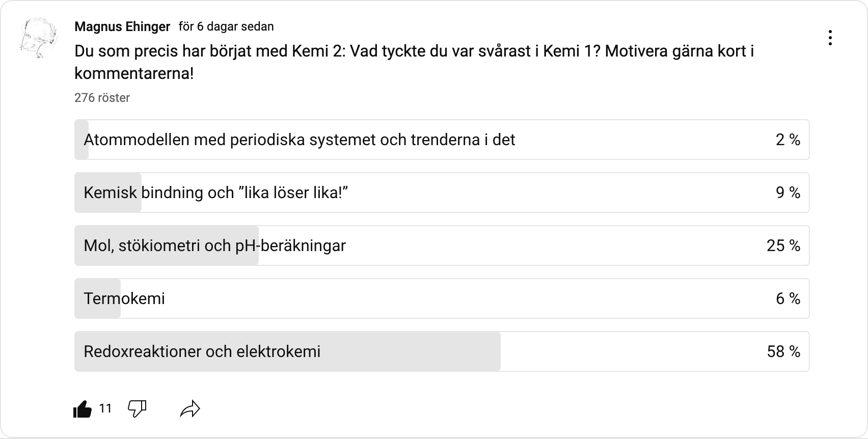Open the three-dot post options menu
This screenshot has width=868, height=439.
830,38
